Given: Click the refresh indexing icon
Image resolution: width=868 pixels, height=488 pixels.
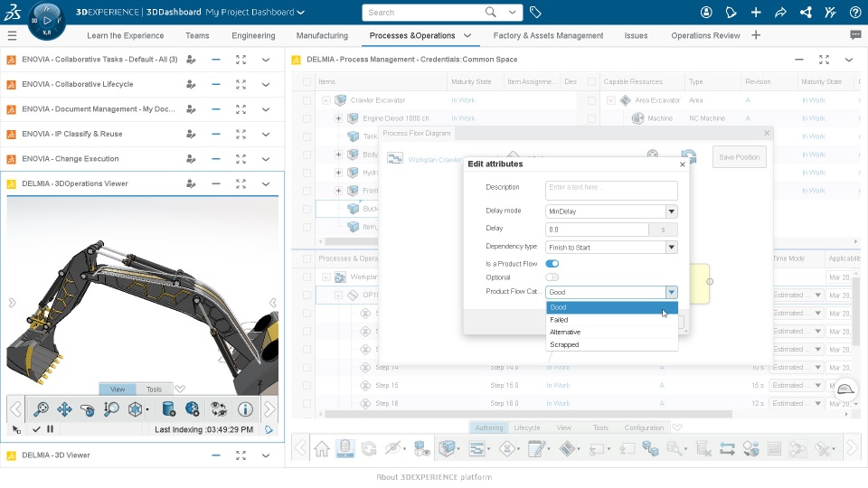Looking at the screenshot, I should pos(269,429).
